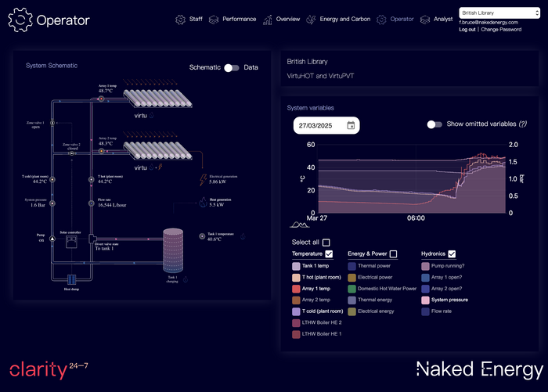Select Array 1 open? variable label

[x=447, y=278]
